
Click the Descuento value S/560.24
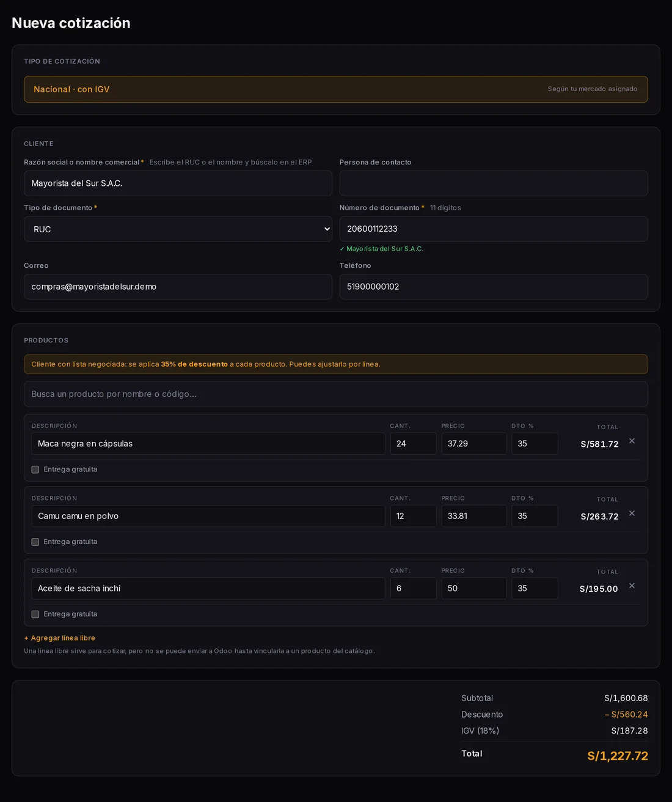(x=626, y=715)
